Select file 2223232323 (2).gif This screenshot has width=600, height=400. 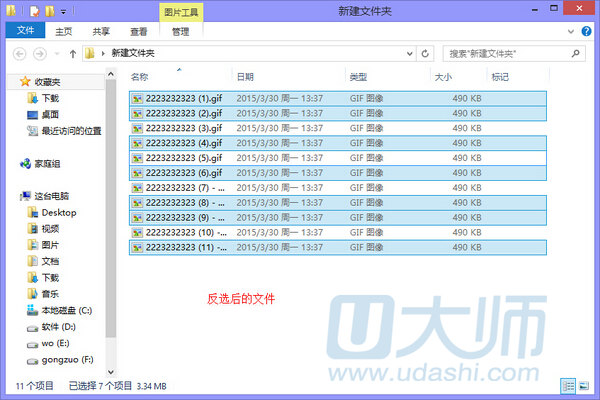tap(338, 113)
